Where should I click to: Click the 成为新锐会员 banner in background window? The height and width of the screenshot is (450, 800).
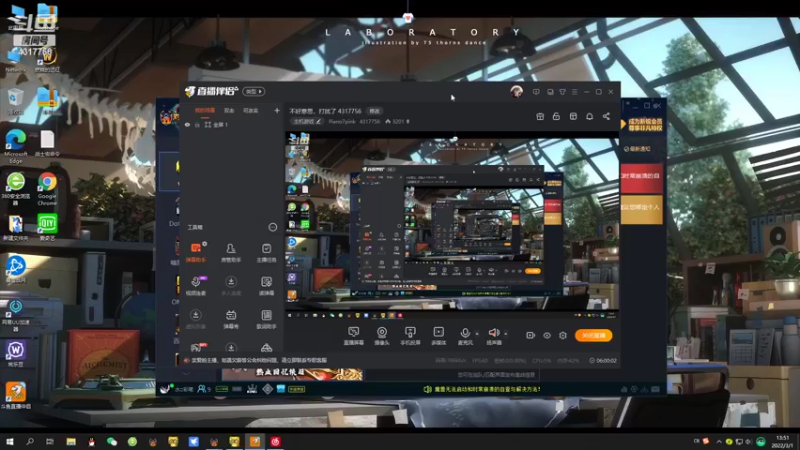point(642,124)
